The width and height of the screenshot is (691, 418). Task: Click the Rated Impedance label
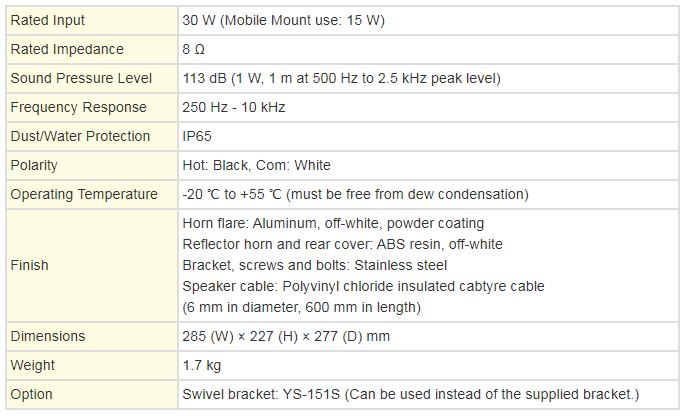pos(66,49)
